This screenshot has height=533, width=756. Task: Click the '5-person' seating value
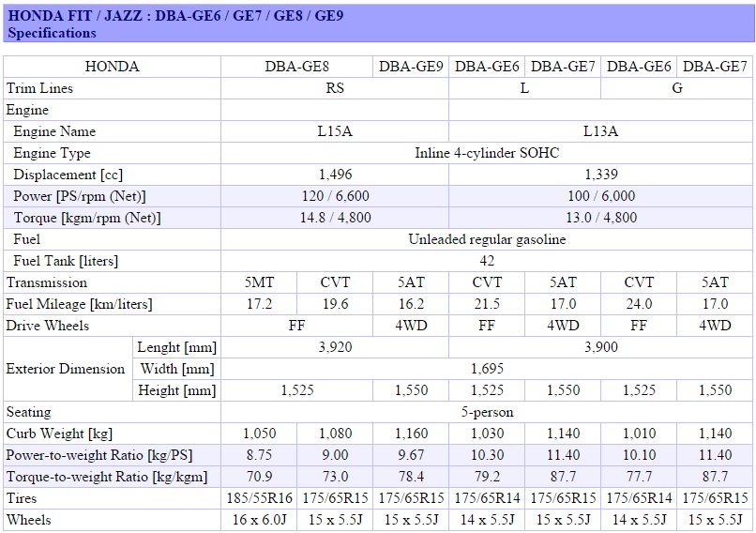point(487,412)
